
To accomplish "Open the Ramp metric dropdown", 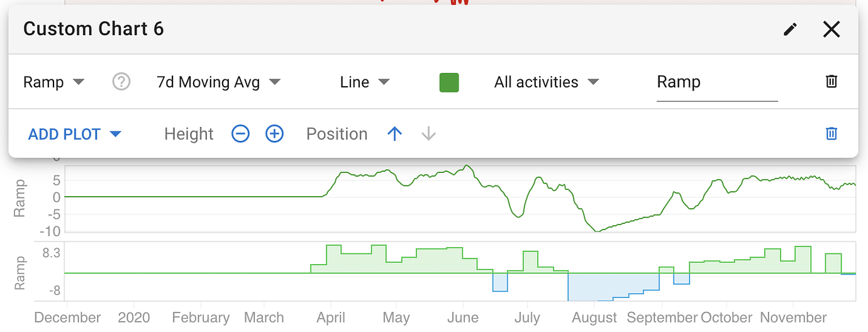I will point(53,82).
